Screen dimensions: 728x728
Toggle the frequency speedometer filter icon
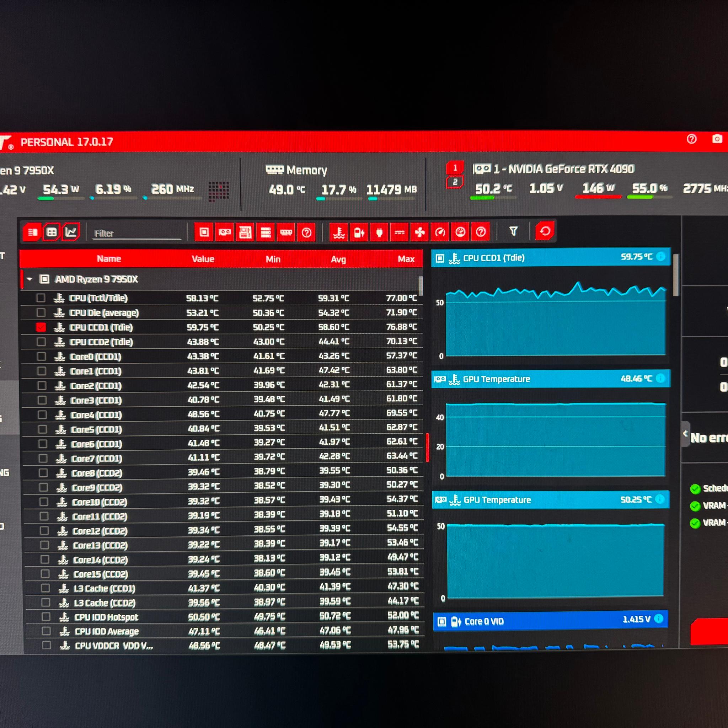coord(440,232)
